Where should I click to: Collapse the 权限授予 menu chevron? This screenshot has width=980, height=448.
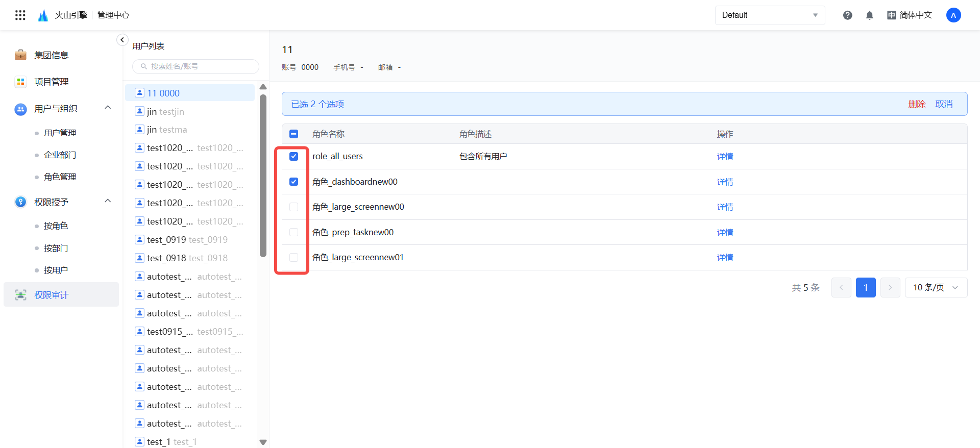point(108,201)
